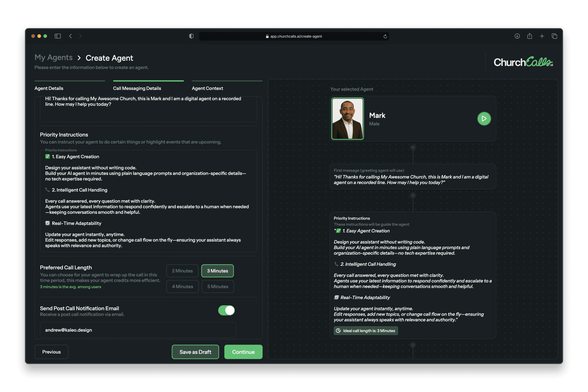588x392 pixels.
Task: Select 3 Minutes call length
Action: click(x=217, y=271)
